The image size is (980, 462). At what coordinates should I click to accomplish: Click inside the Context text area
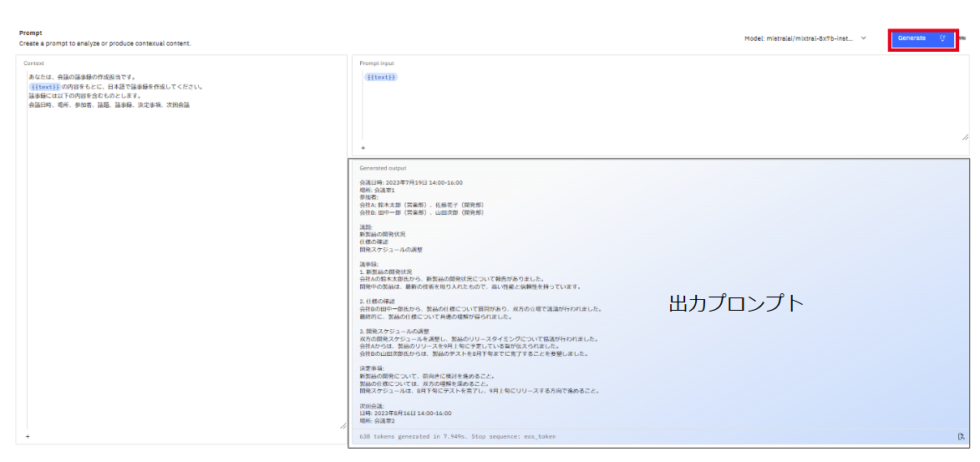[184, 251]
